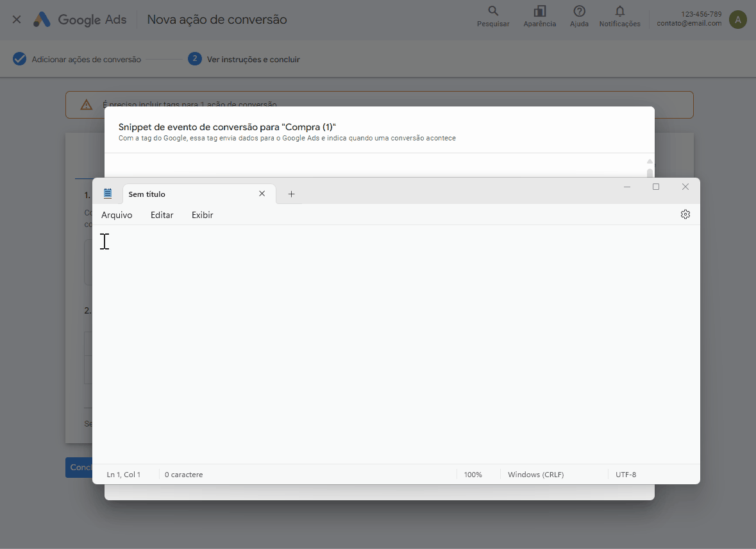Click inside the Notepad text area
This screenshot has height=549, width=756.
(x=396, y=344)
